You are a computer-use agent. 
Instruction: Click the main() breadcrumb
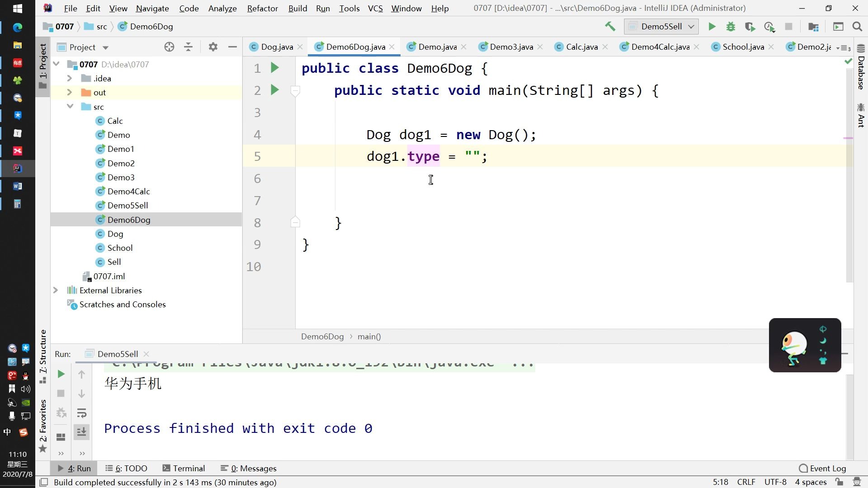tap(369, 337)
